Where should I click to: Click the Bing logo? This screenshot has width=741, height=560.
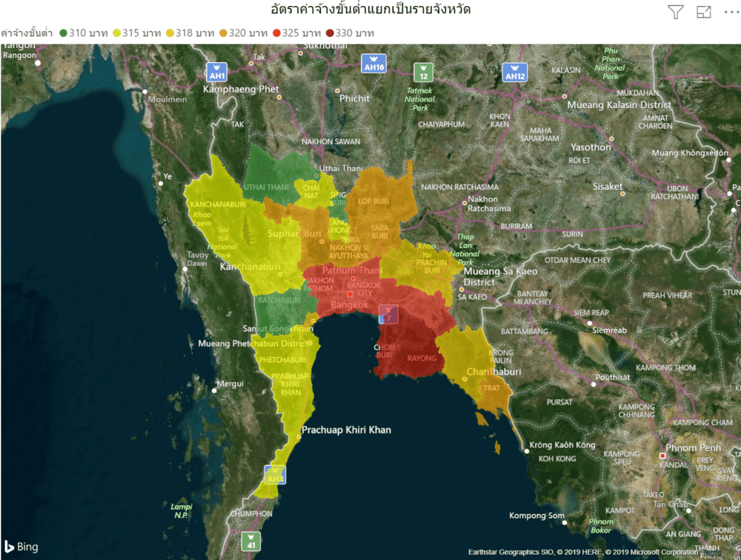[x=21, y=547]
